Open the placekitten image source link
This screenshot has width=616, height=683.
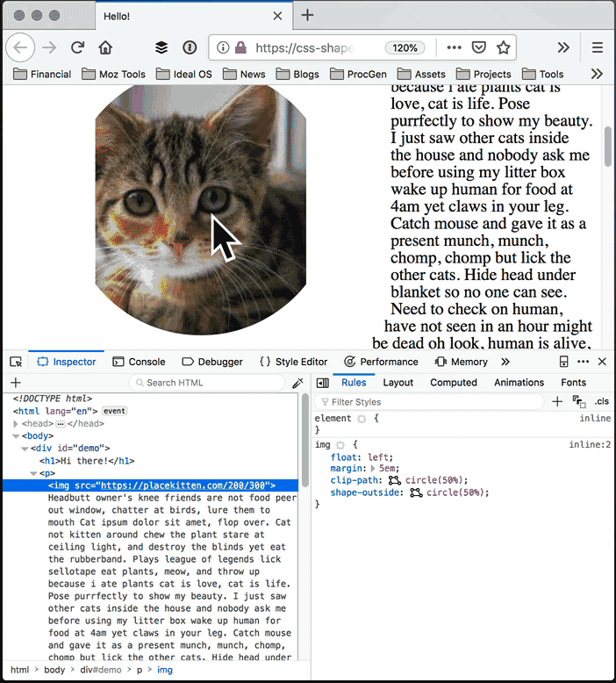point(183,485)
